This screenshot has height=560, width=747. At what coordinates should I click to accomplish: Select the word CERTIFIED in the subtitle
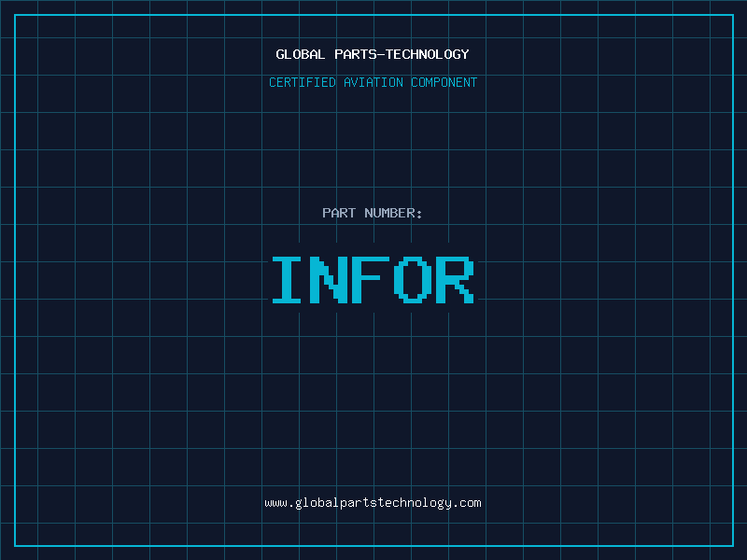302,82
